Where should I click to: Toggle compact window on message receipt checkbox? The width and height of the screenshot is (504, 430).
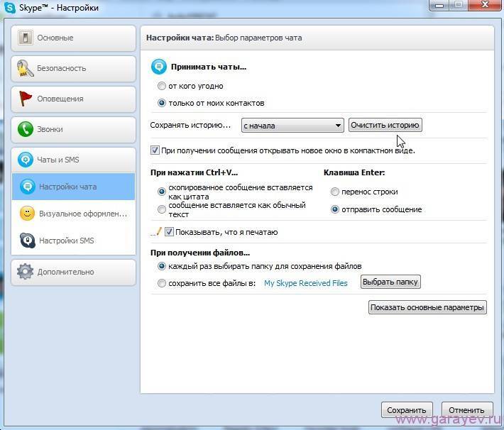pos(155,150)
